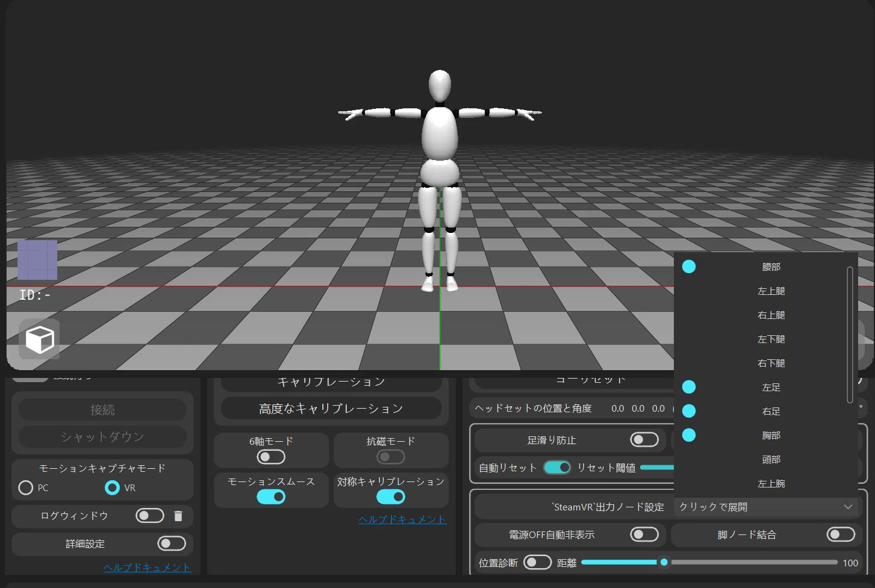This screenshot has width=875, height=588.
Task: Open ヘルプドキュメント link under 詳細設定
Action: 147,568
